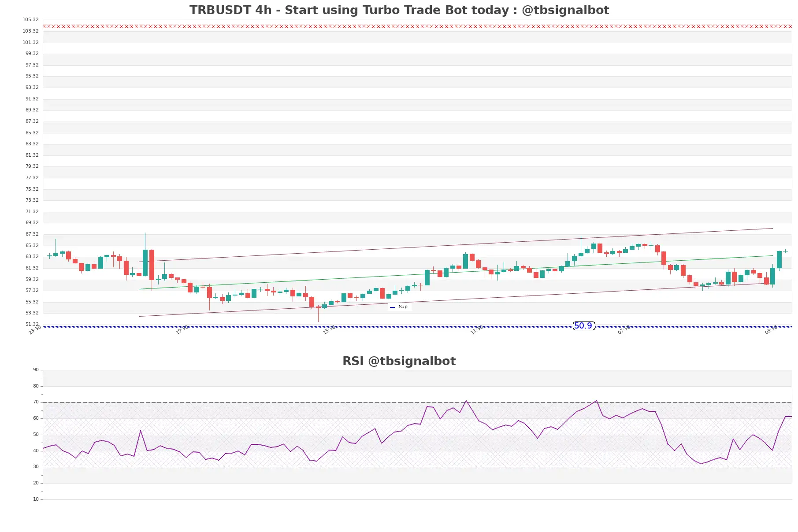Click the 07:30 time axis label
Image resolution: width=798 pixels, height=532 pixels.
[x=624, y=330]
